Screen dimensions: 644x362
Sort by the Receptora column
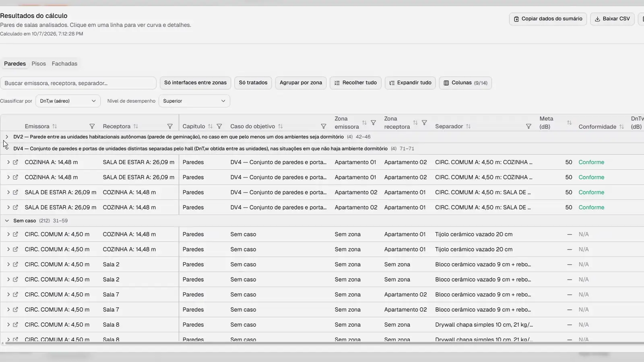pos(136,126)
